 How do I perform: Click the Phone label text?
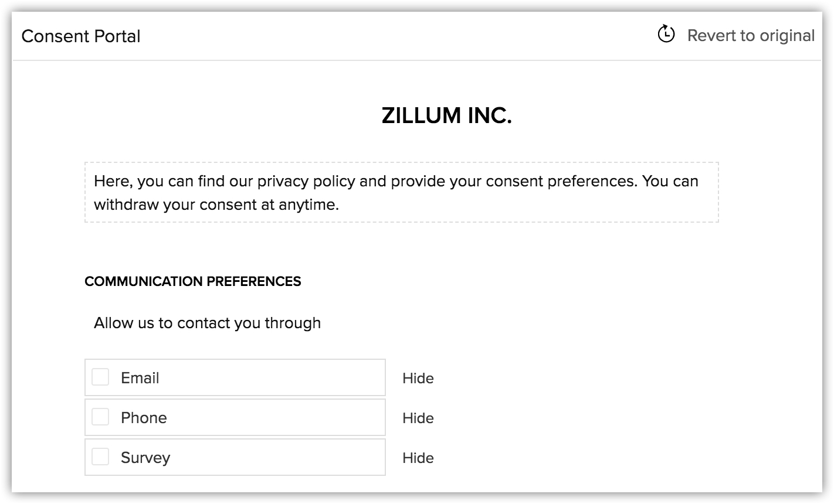point(144,418)
